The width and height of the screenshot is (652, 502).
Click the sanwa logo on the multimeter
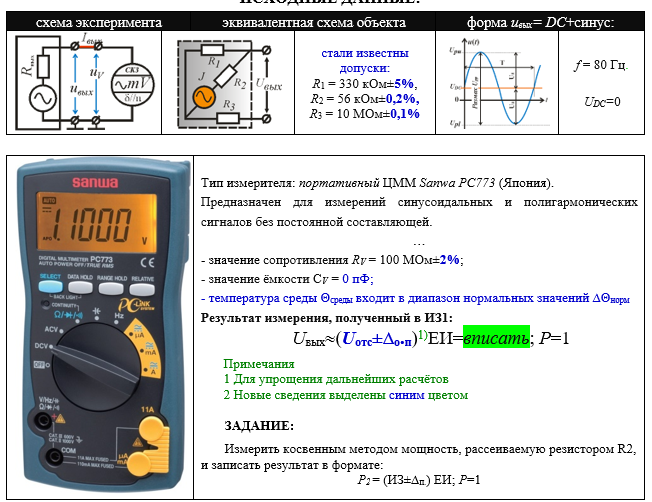(x=95, y=182)
